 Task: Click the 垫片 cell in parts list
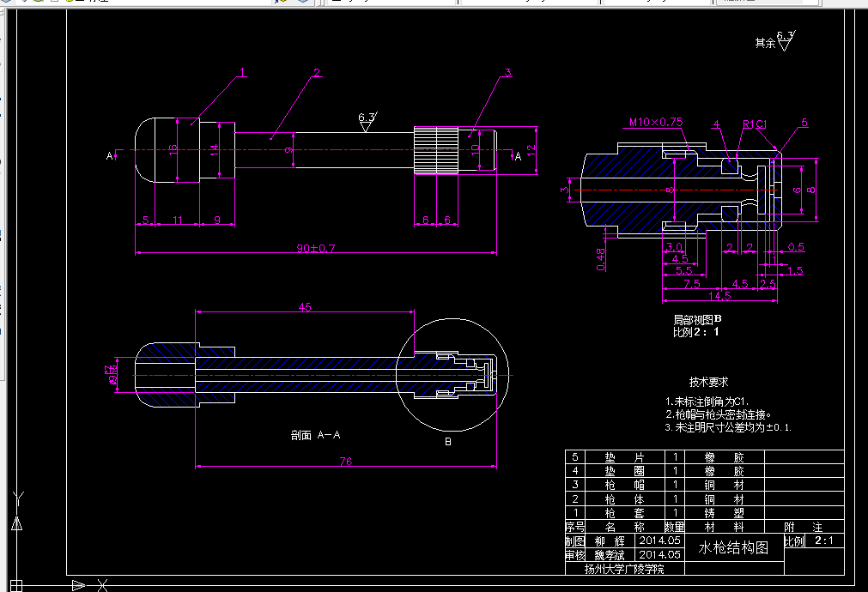624,457
